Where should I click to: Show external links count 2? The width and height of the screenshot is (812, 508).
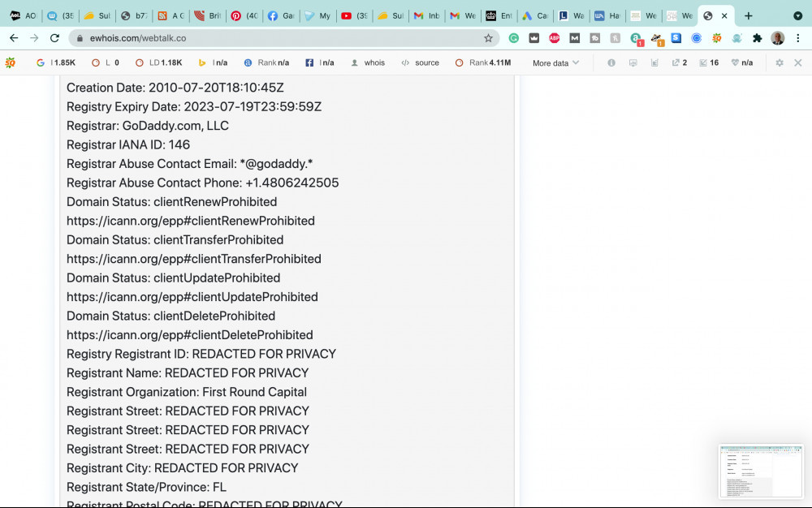pyautogui.click(x=680, y=62)
